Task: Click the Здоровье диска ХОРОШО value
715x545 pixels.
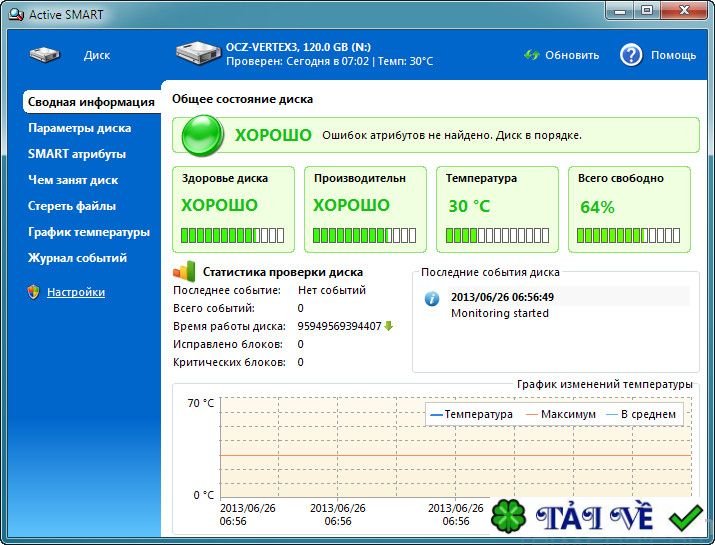Action: point(219,205)
